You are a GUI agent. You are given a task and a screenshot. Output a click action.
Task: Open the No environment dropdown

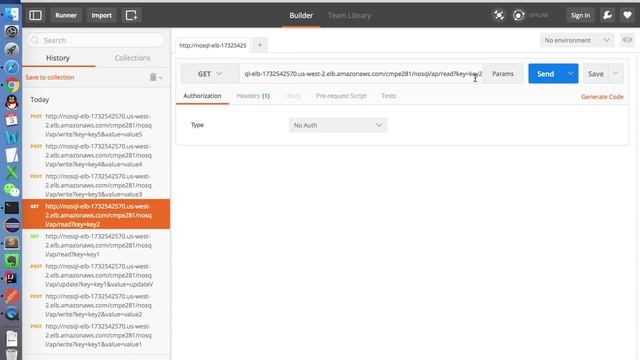pyautogui.click(x=577, y=40)
